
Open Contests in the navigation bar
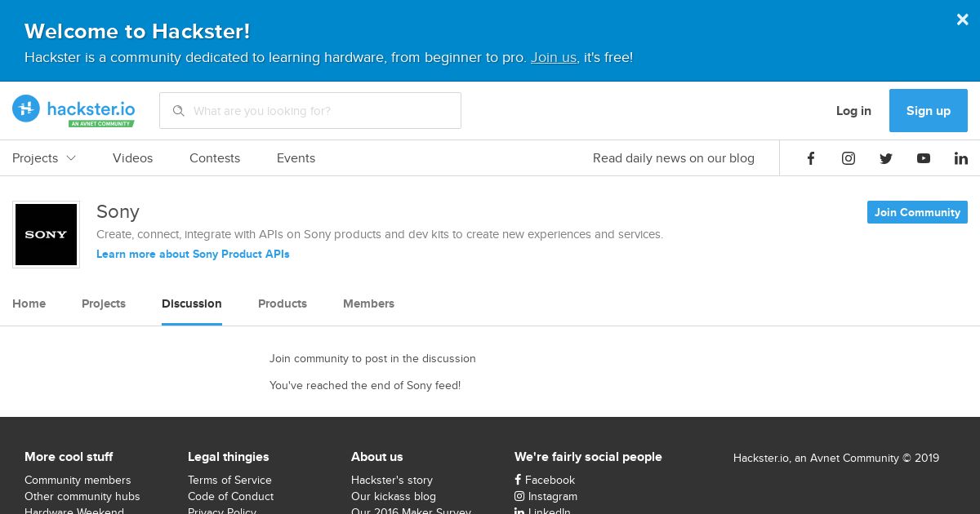coord(215,158)
